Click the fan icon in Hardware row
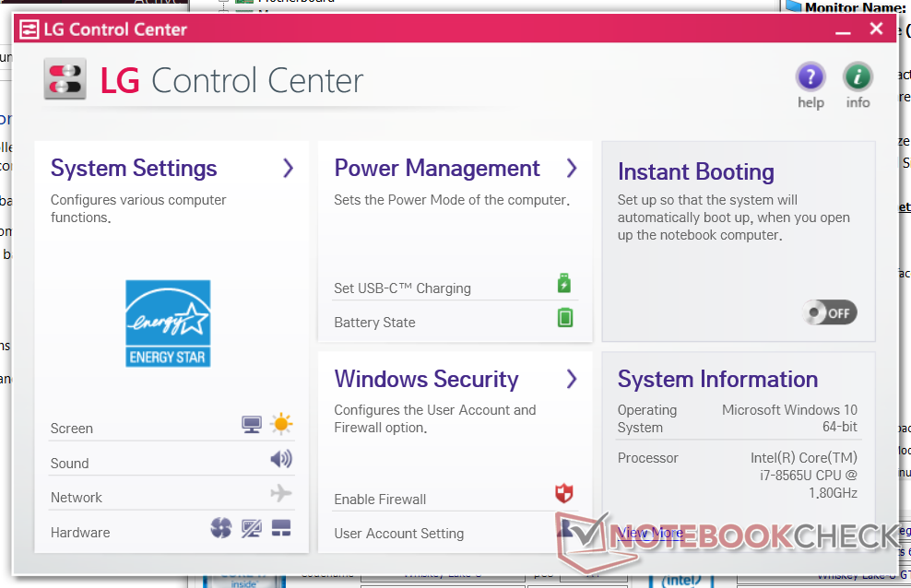The width and height of the screenshot is (911, 588). click(220, 528)
